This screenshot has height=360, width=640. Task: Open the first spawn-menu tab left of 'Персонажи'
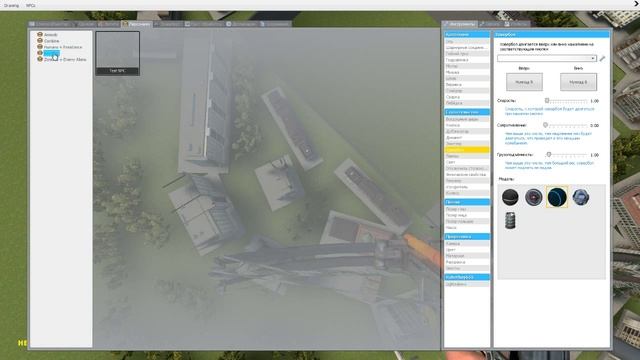[x=49, y=24]
